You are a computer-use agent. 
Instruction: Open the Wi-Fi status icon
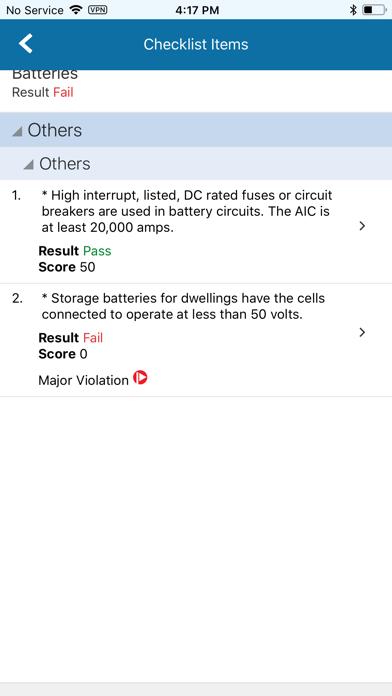click(76, 10)
